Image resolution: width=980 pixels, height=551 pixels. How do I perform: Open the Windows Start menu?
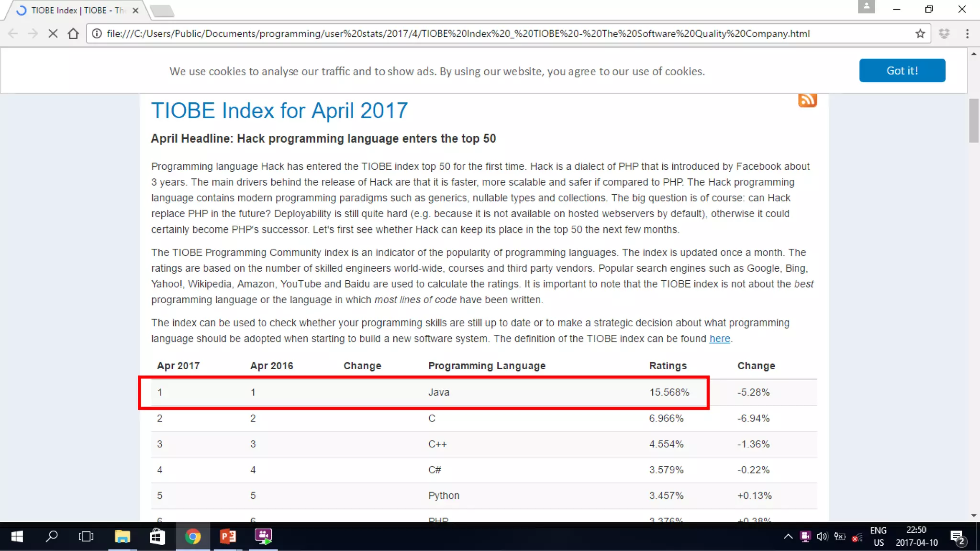click(17, 537)
